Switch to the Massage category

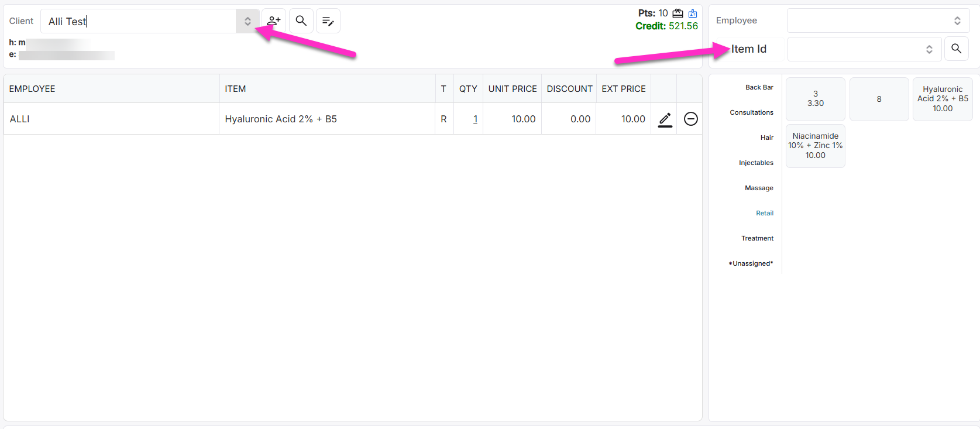click(x=759, y=188)
